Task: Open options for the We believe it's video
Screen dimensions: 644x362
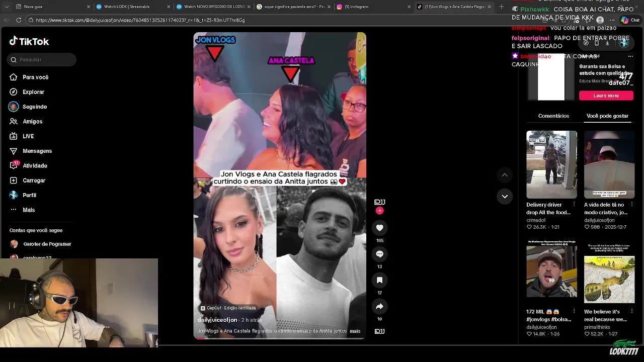Action: click(632, 312)
